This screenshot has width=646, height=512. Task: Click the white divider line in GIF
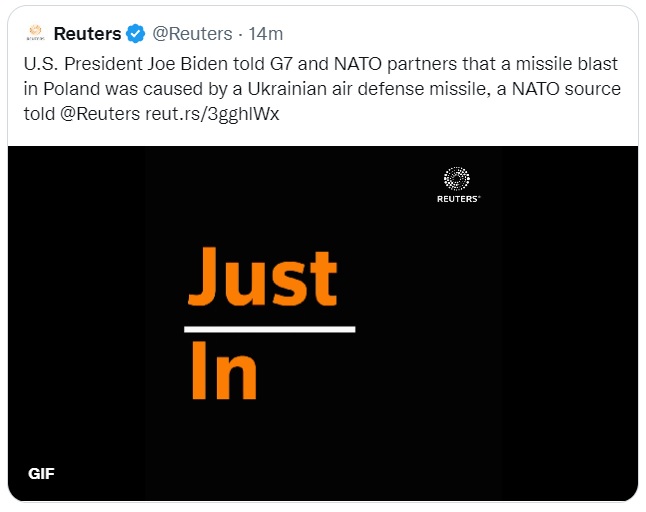270,328
